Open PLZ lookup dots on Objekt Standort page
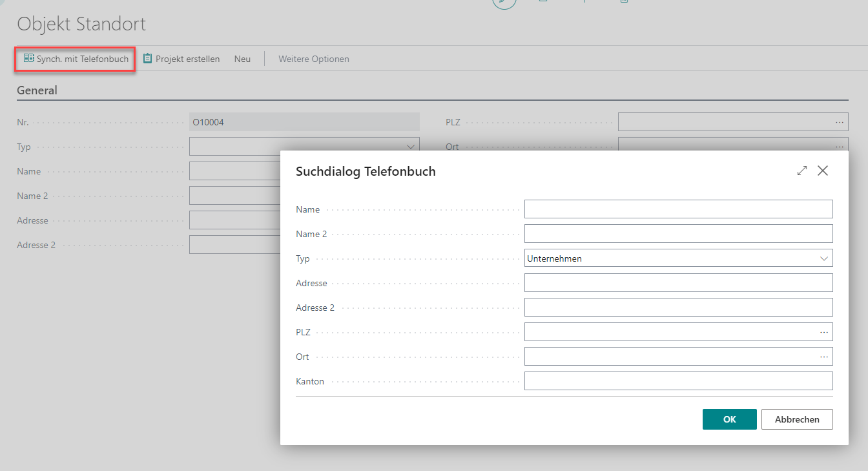 pyautogui.click(x=839, y=122)
